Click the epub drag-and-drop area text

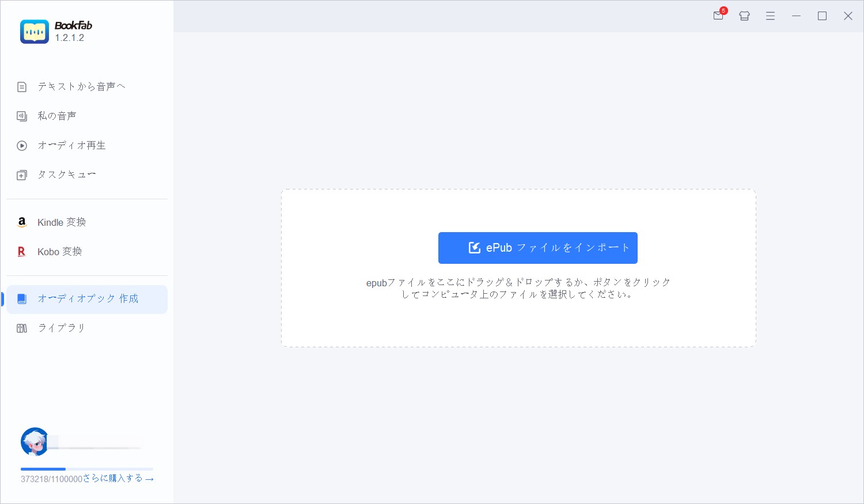[x=518, y=288]
